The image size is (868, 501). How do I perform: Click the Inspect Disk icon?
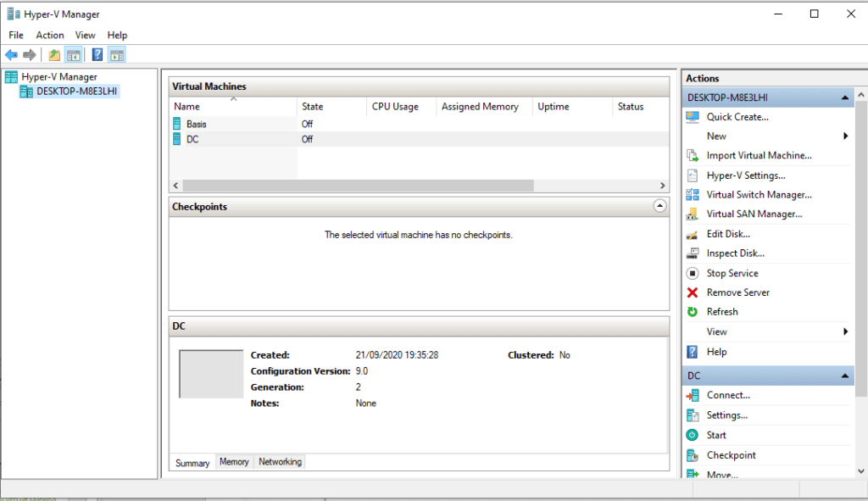pyautogui.click(x=693, y=253)
